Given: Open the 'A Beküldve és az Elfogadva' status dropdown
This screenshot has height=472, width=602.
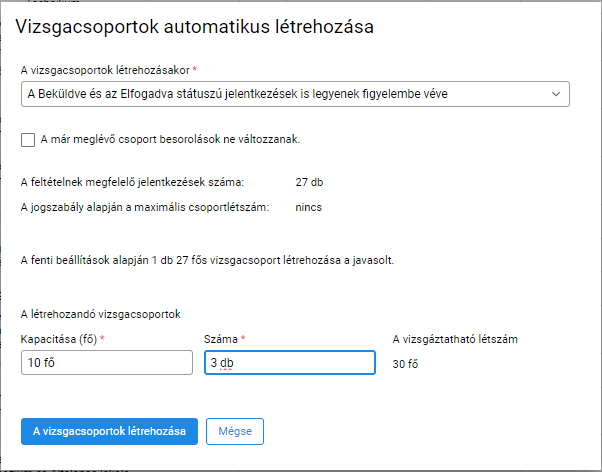Looking at the screenshot, I should (x=295, y=94).
